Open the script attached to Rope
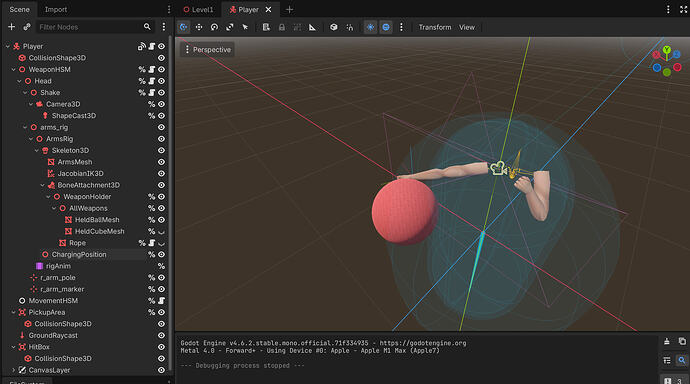 [151, 243]
